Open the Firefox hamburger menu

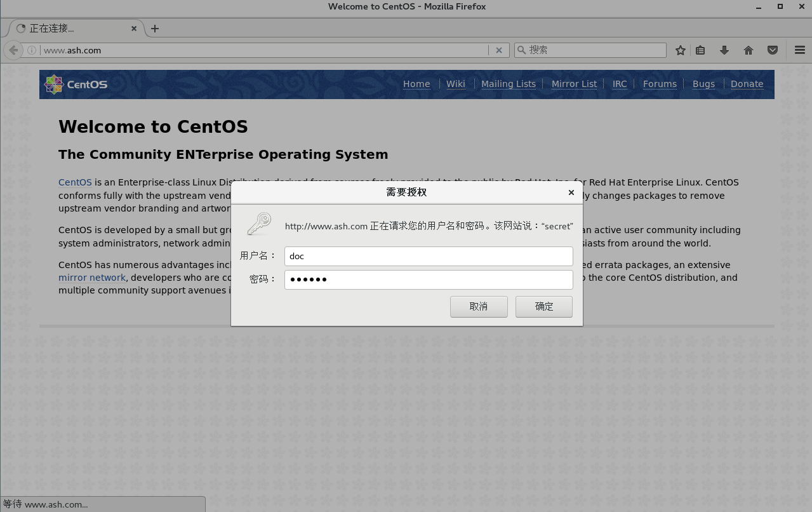800,50
